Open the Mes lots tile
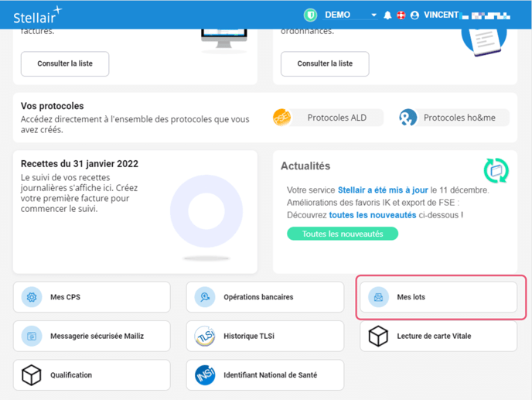Viewport: 532px width, 400px height. pyautogui.click(x=438, y=297)
